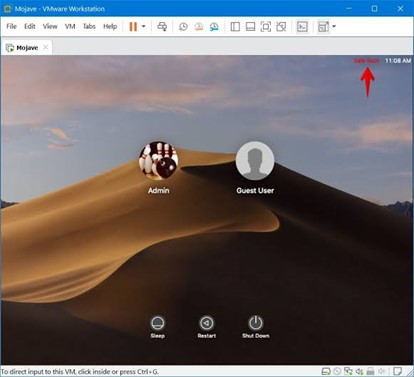
Task: Switch to Unity mode
Action: pyautogui.click(x=281, y=27)
